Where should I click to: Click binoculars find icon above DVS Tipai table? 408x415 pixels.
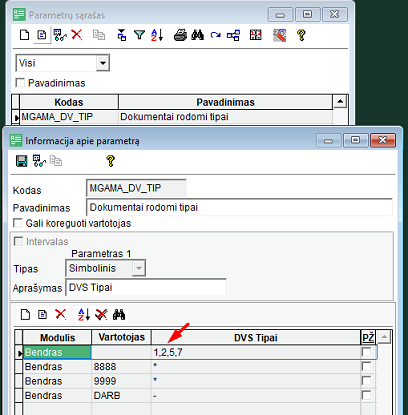tap(119, 314)
